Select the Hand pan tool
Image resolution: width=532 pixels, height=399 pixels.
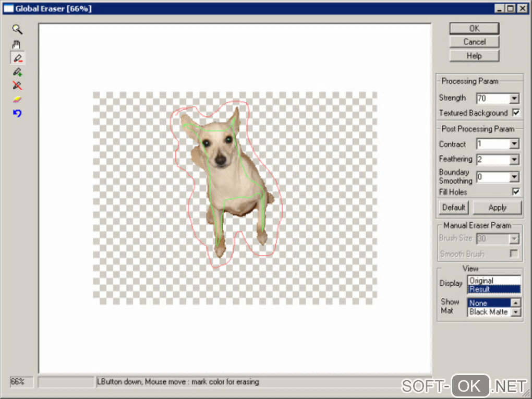click(x=17, y=44)
